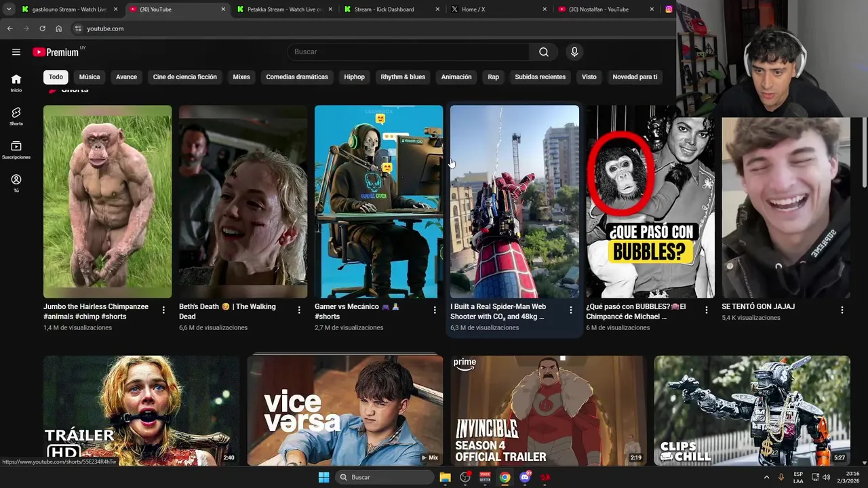
Task: Open Shorts from the left sidebar
Action: [x=16, y=117]
